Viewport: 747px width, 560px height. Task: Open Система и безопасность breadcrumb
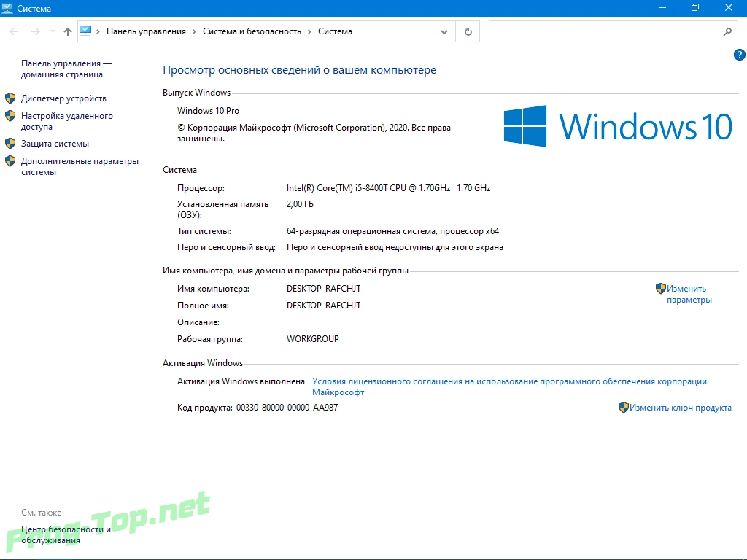coord(252,31)
